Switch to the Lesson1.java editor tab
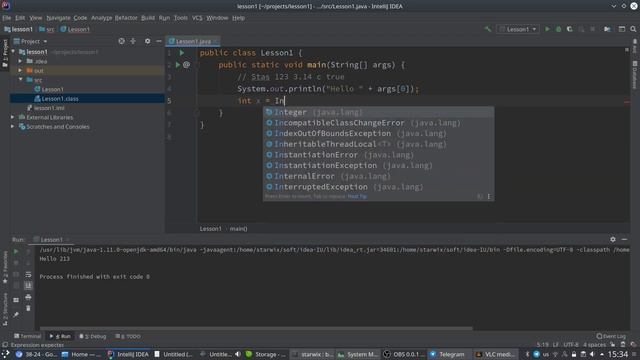The image size is (640, 360). (192, 41)
